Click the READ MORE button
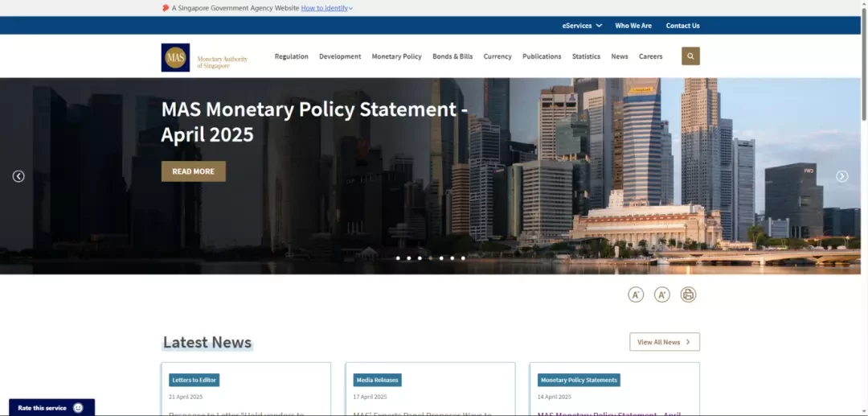This screenshot has width=868, height=416. coord(193,171)
